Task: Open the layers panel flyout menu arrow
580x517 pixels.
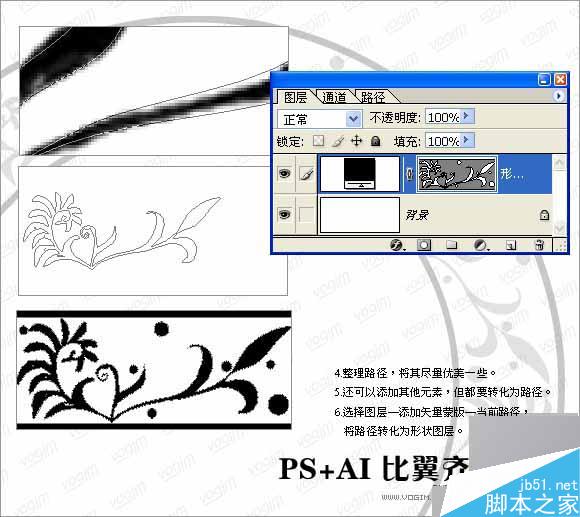Action: 559,96
